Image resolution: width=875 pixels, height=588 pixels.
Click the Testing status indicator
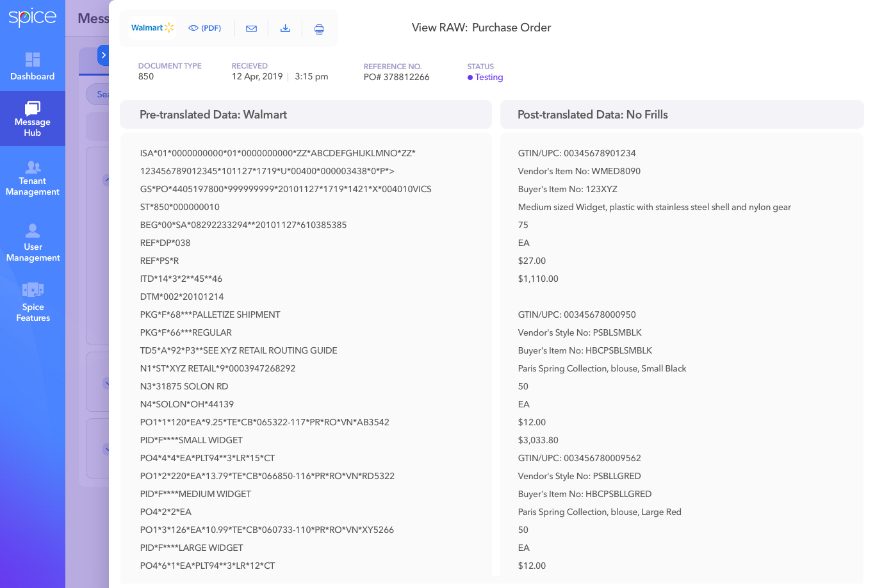pyautogui.click(x=486, y=78)
